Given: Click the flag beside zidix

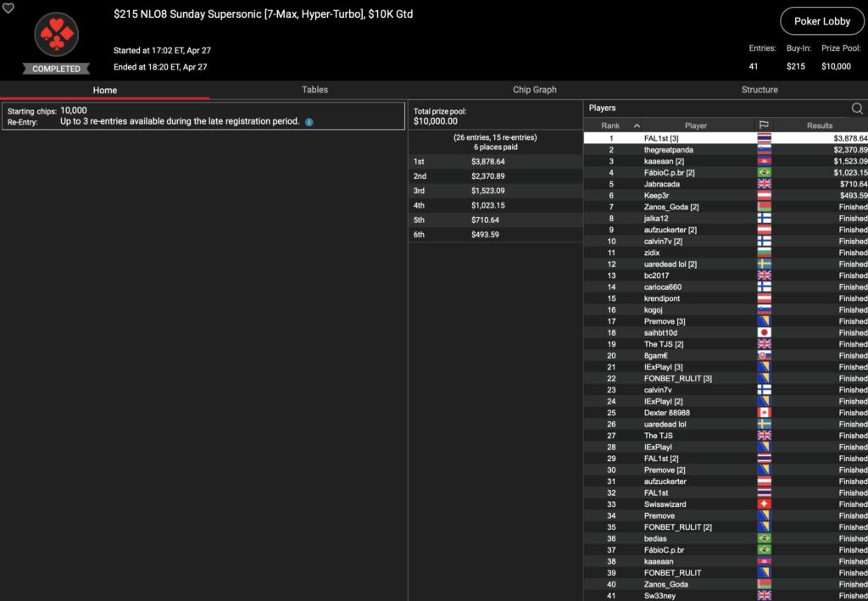Looking at the screenshot, I should 764,253.
